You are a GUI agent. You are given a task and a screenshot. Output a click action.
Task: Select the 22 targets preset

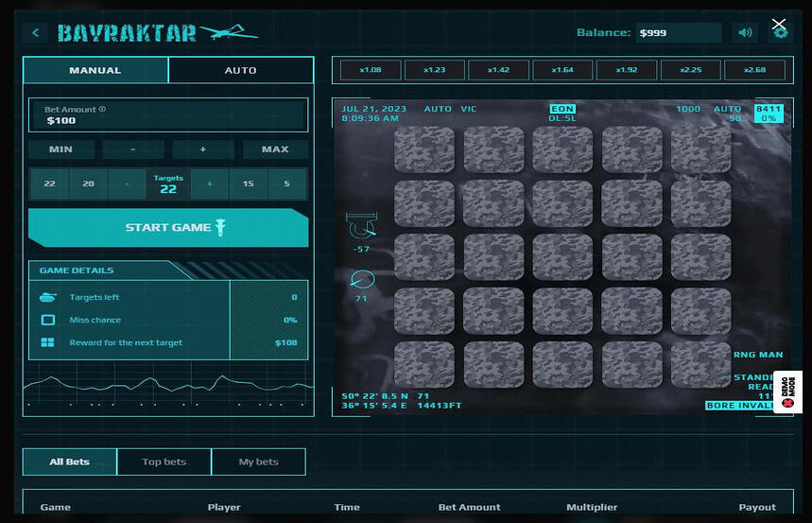[50, 183]
